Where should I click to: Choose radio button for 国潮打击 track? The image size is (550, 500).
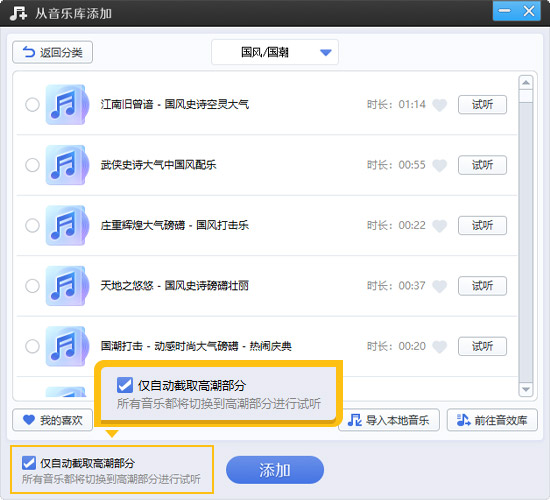(32, 346)
